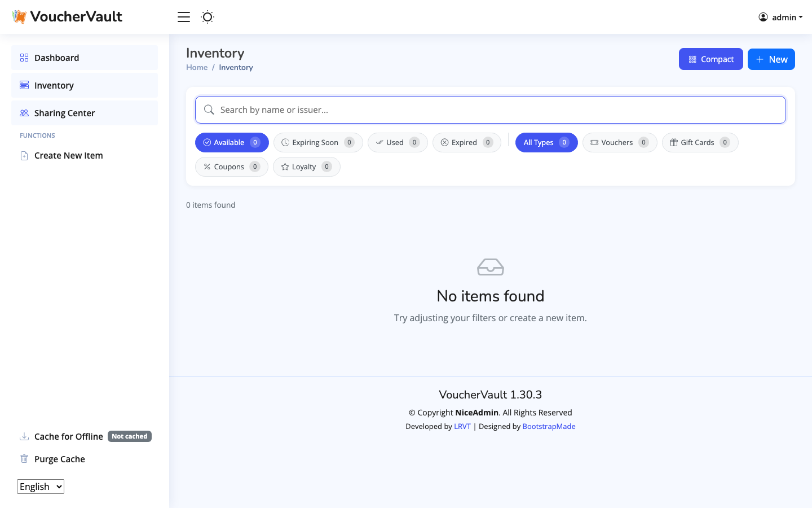812x508 pixels.
Task: Go to Inventory in the sidebar
Action: [85, 85]
